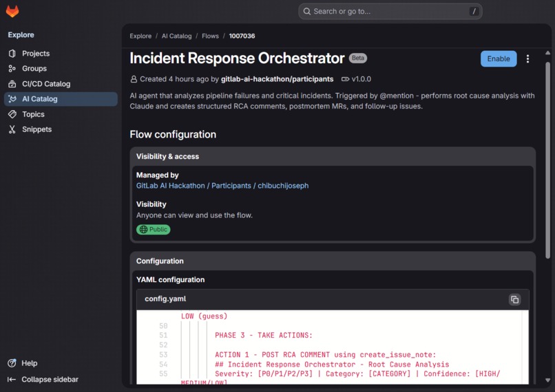The height and width of the screenshot is (392, 555).
Task: Click code line ACTION 1 - POST RCA COMMENT
Action: coord(325,355)
